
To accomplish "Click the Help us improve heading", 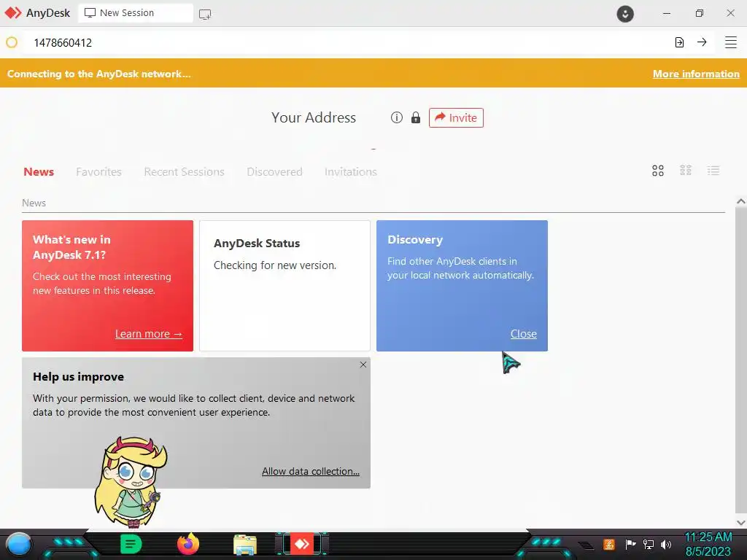I will pos(79,377).
